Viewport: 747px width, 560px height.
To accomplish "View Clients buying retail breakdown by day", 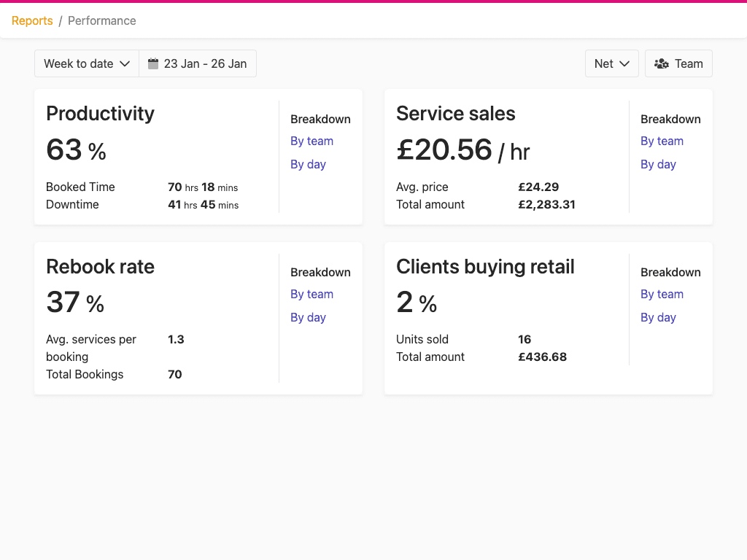I will pos(658,317).
